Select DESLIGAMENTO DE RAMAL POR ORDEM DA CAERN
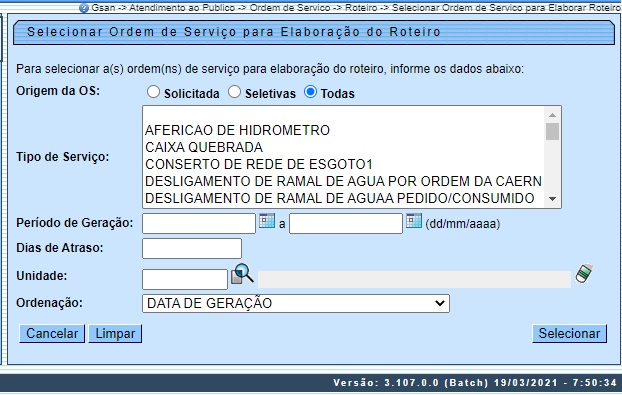This screenshot has height=395, width=622. pos(344,181)
